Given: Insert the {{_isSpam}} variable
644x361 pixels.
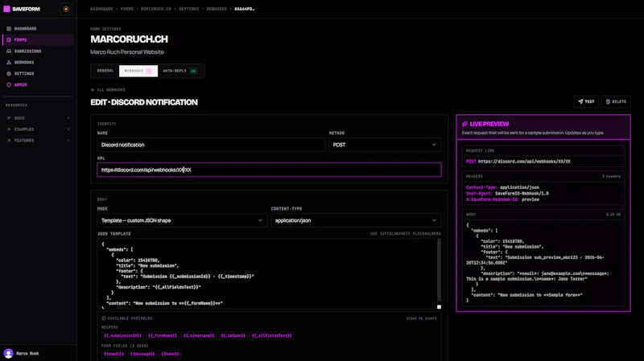Looking at the screenshot, I should (x=233, y=335).
